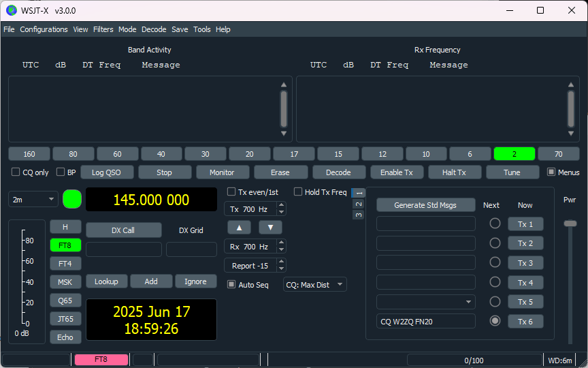588x368 pixels.
Task: Decrease Rx frequency with spinner down arrow
Action: point(281,249)
